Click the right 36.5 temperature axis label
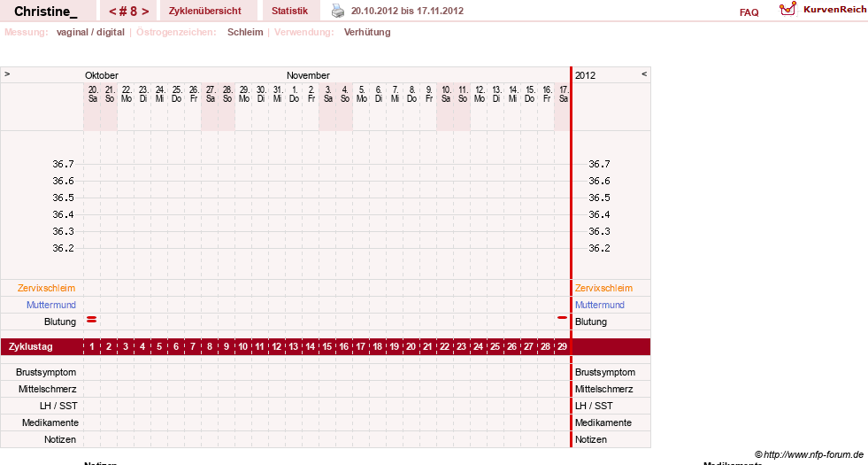Screen dimensions: 868x465 tap(599, 198)
